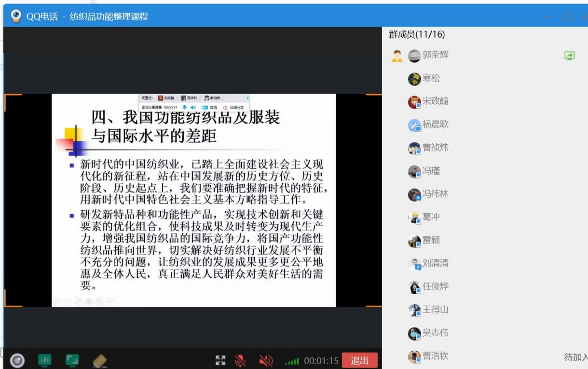Click screen-share status icon beside 郭荣辉
588x369 pixels.
pos(570,56)
